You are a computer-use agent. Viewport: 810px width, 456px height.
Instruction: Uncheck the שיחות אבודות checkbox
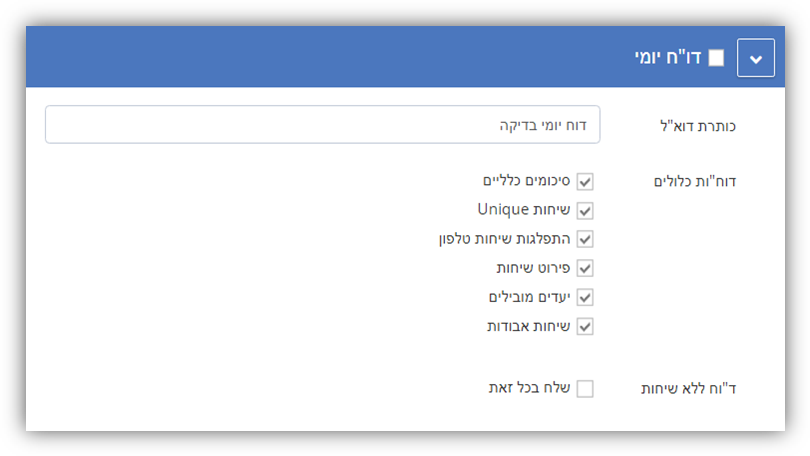[585, 327]
